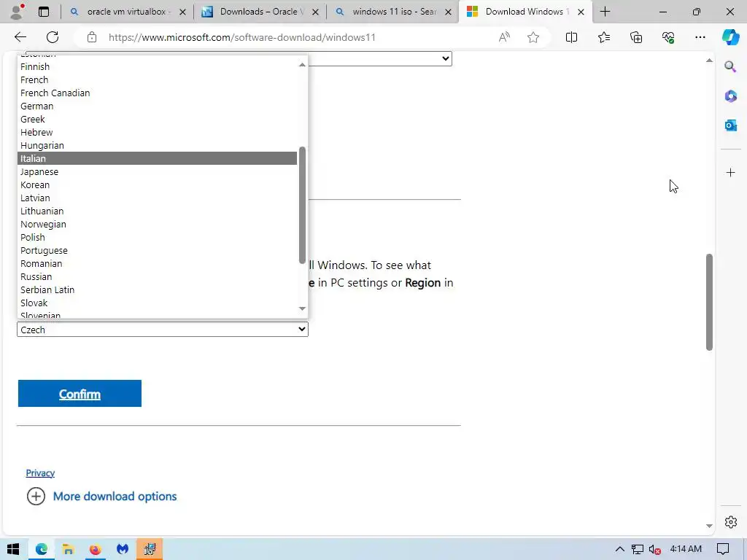
Task: Choose Korean from the list
Action: tap(158, 184)
